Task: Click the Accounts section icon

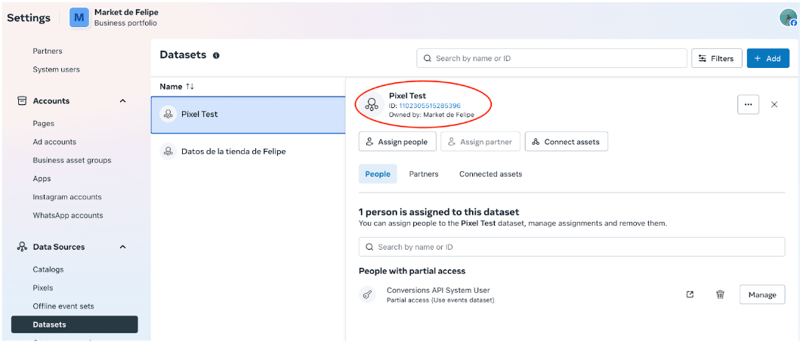Action: [x=22, y=101]
